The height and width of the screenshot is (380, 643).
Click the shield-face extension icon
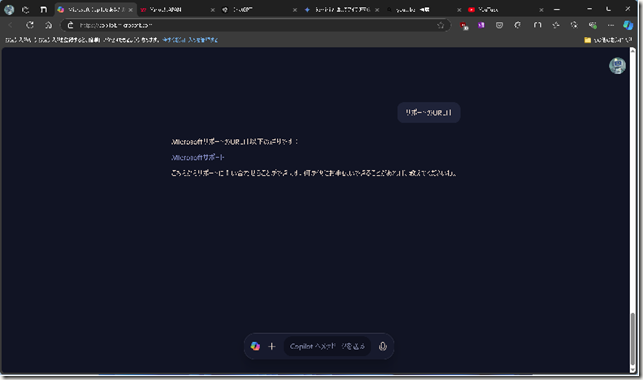coord(499,25)
